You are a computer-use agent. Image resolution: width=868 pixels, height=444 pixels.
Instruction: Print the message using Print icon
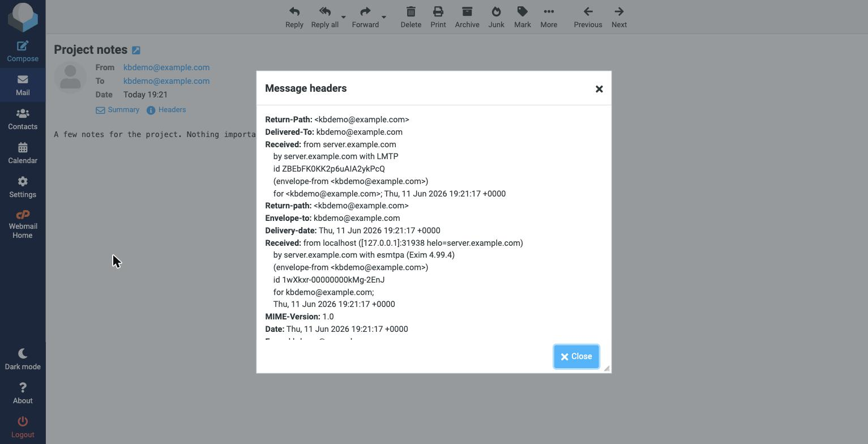click(x=438, y=17)
